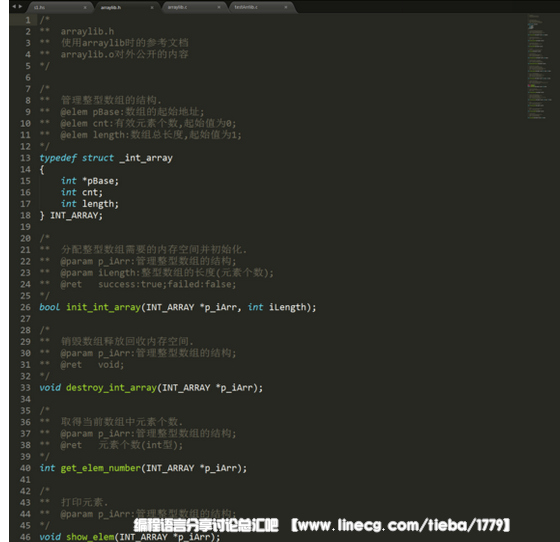Click the void keyword on line 33
The height and width of the screenshot is (542, 560).
click(50, 388)
